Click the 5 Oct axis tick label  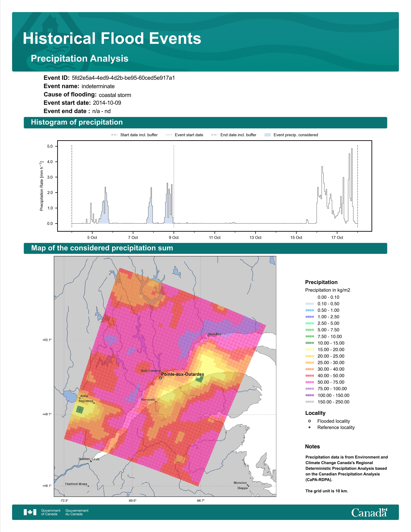92,237
